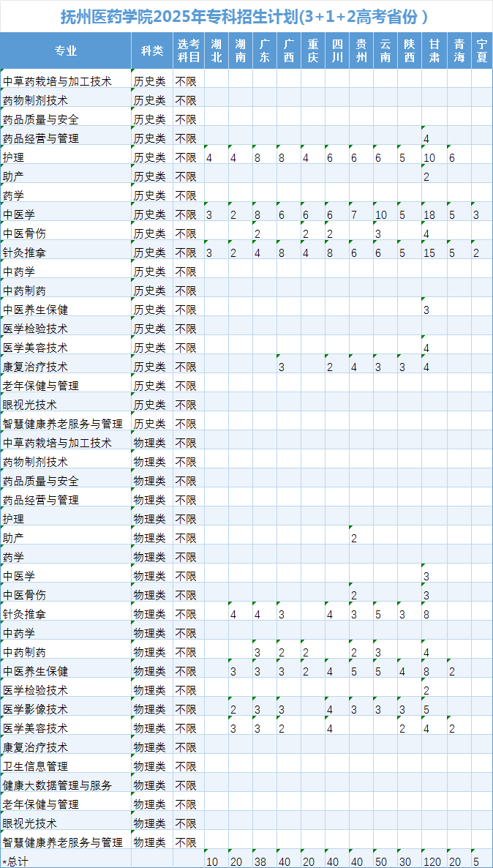This screenshot has height=868, width=493.
Task: Click the 宁夏 province header
Action: point(482,51)
